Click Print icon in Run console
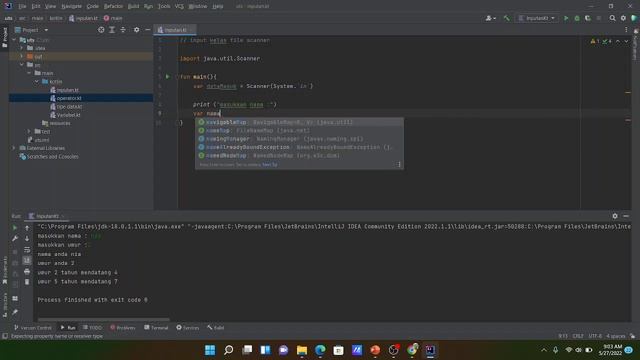The image size is (640, 360). [x=27, y=271]
